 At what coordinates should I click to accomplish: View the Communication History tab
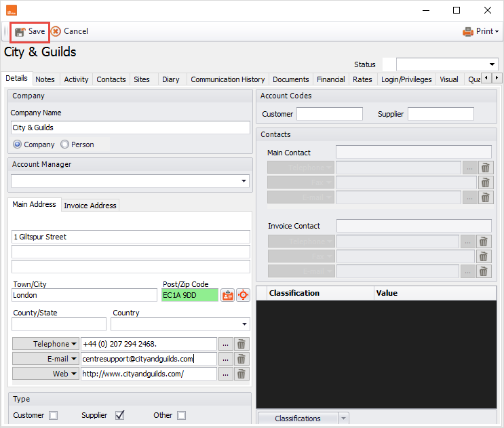(x=227, y=79)
